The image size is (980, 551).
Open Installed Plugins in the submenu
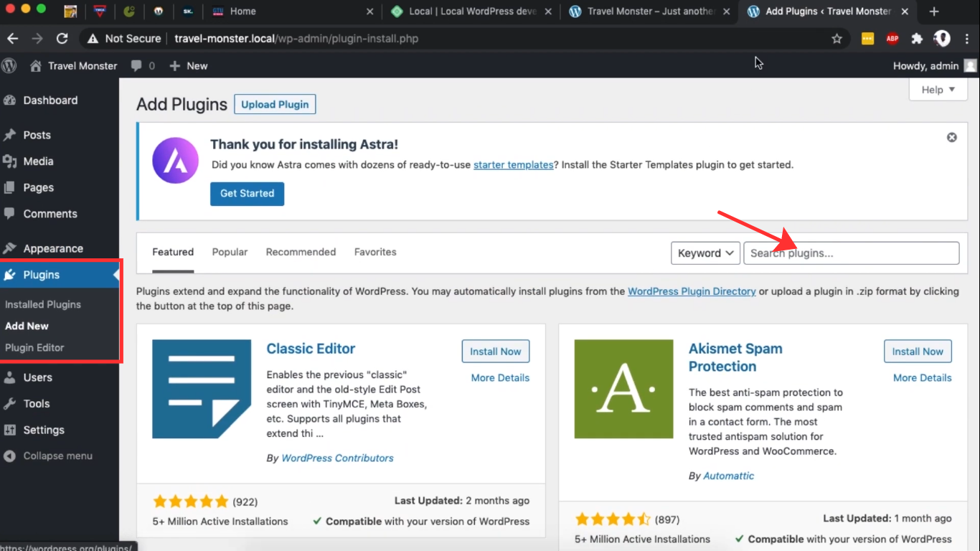pyautogui.click(x=43, y=304)
